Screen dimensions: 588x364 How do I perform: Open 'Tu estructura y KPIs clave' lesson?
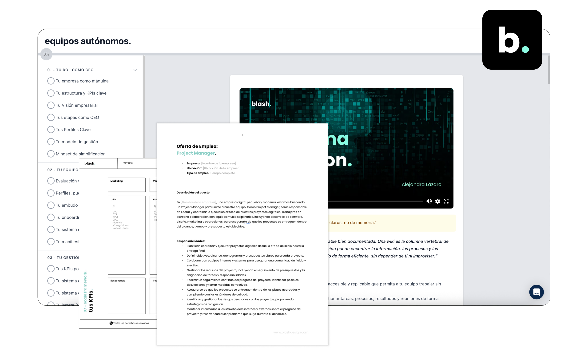[x=81, y=93]
